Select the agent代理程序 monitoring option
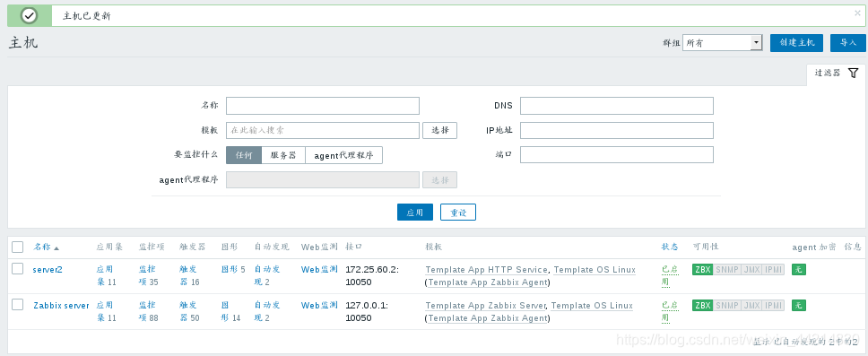868x356 pixels. [343, 155]
